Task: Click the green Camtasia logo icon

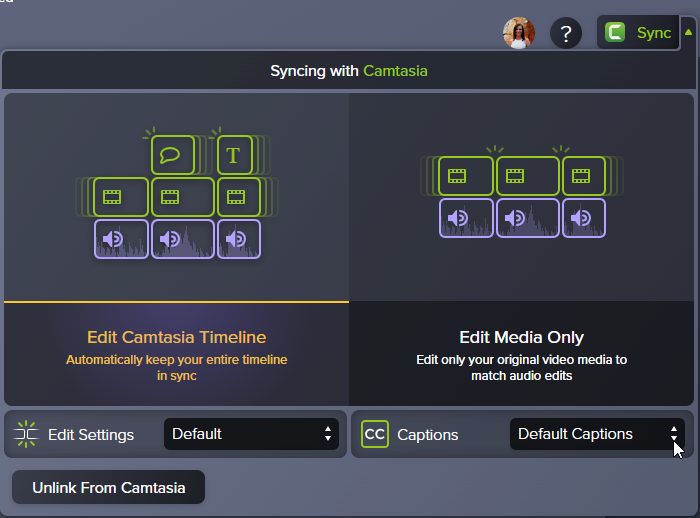Action: click(x=615, y=33)
